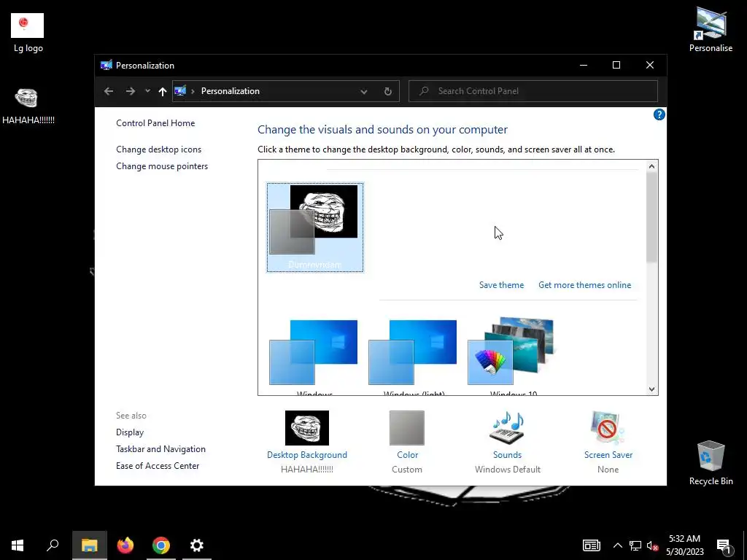Go up one level in Control Panel

163,91
